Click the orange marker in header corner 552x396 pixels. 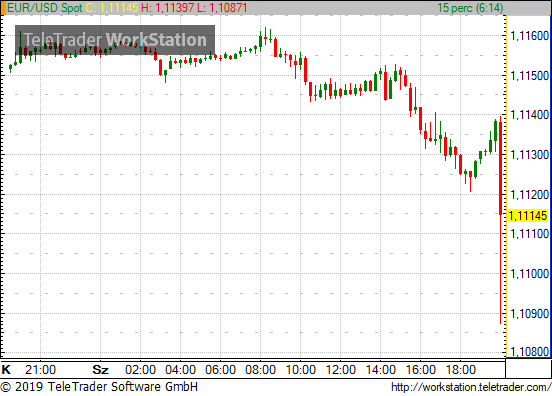point(3,7)
